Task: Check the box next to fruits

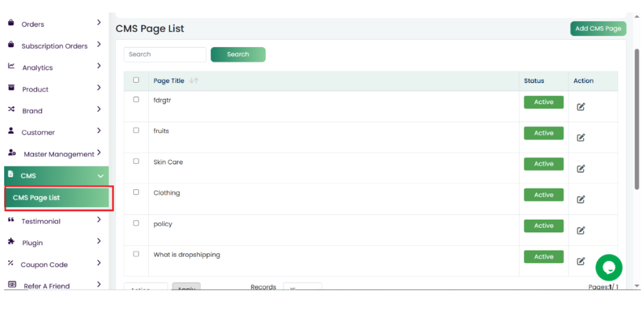Action: pos(136,130)
